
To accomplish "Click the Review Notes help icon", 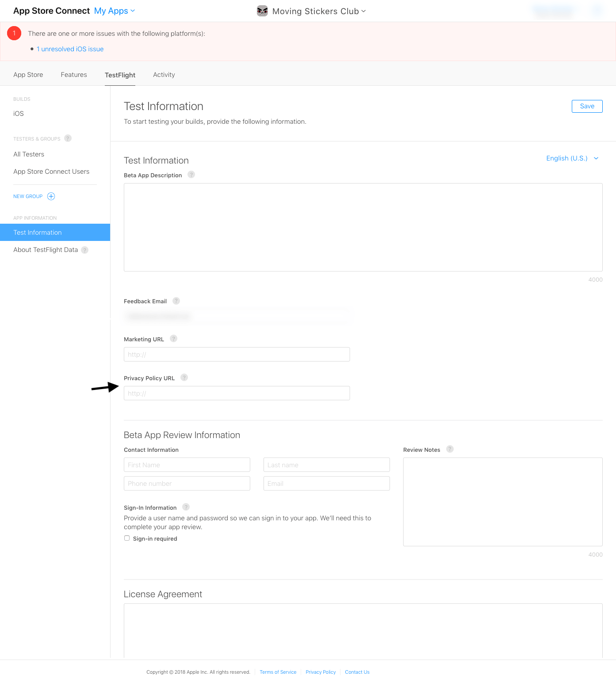I will [450, 449].
